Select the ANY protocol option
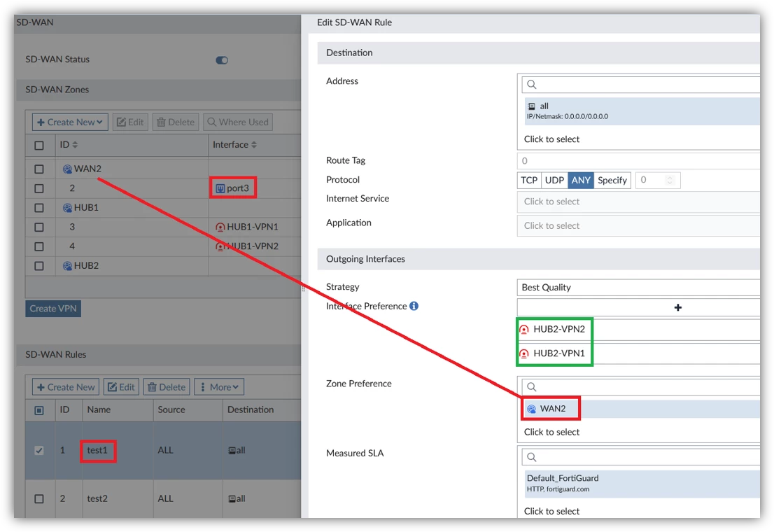 tap(581, 181)
